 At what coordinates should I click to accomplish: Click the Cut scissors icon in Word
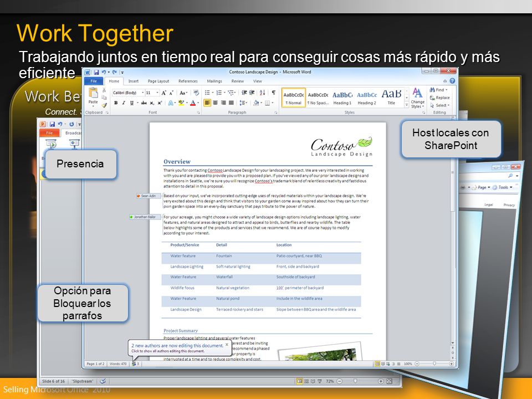tap(104, 90)
